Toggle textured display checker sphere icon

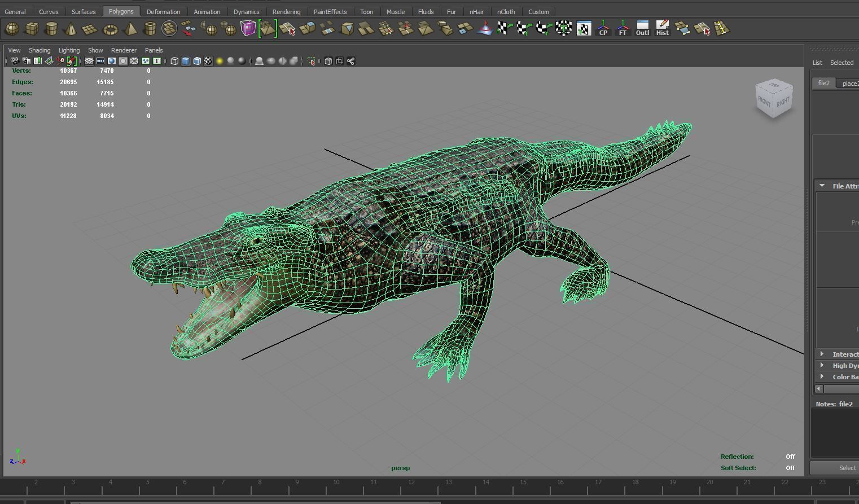click(x=208, y=61)
